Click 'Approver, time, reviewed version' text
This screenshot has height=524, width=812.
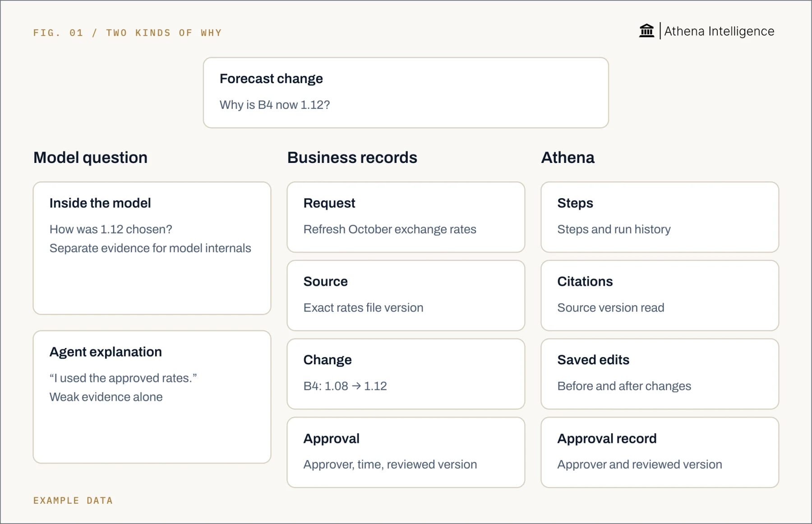390,465
